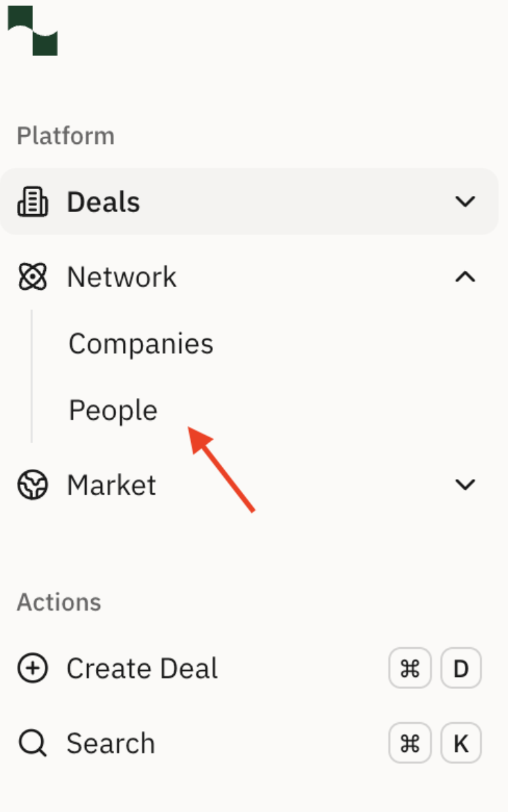Click the Deals building icon
The image size is (508, 812).
(32, 202)
